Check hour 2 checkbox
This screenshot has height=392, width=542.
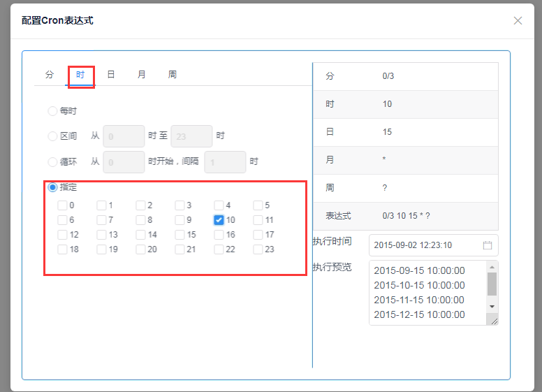(x=140, y=205)
